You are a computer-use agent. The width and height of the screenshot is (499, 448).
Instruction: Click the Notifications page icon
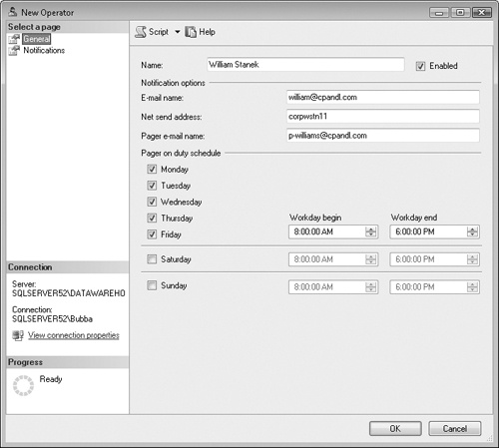click(14, 50)
